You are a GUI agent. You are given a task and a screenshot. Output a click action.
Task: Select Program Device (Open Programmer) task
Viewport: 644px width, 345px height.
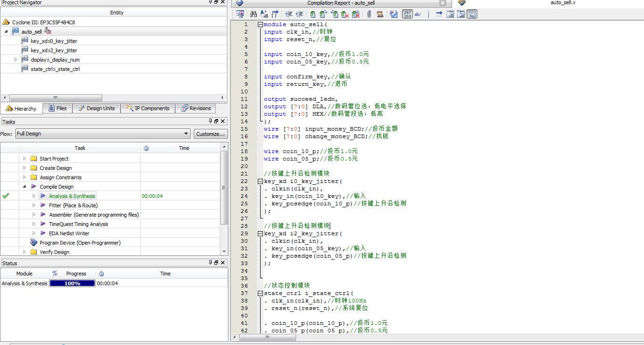[80, 243]
